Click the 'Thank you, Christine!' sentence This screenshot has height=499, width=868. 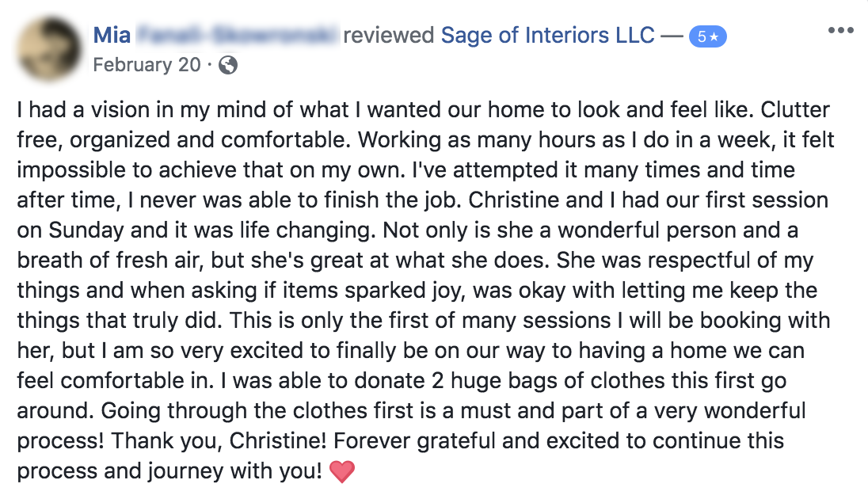pos(219,441)
